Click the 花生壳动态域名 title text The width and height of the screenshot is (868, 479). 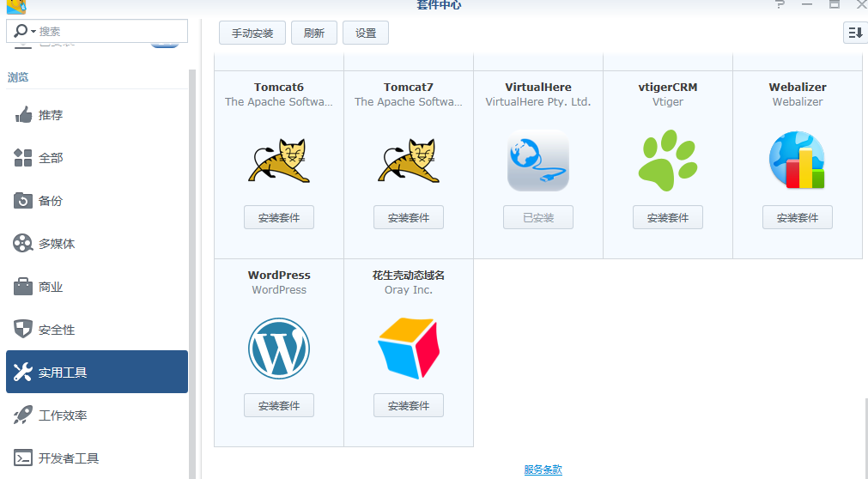coord(409,275)
